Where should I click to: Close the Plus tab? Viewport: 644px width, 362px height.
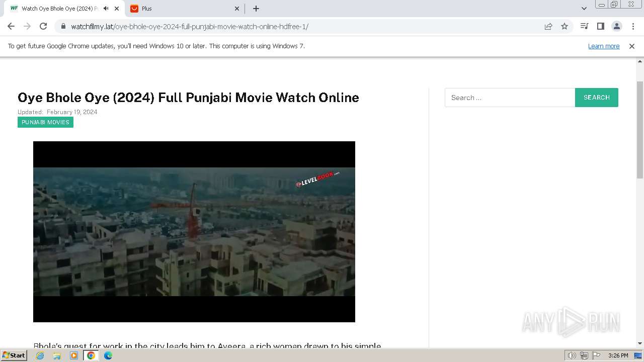237,9
